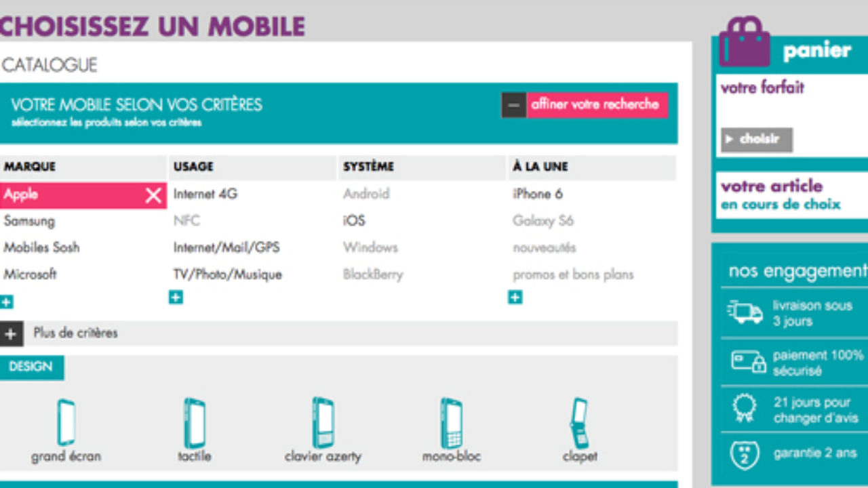Select the Apple brand filter
The width and height of the screenshot is (868, 488).
tap(83, 195)
